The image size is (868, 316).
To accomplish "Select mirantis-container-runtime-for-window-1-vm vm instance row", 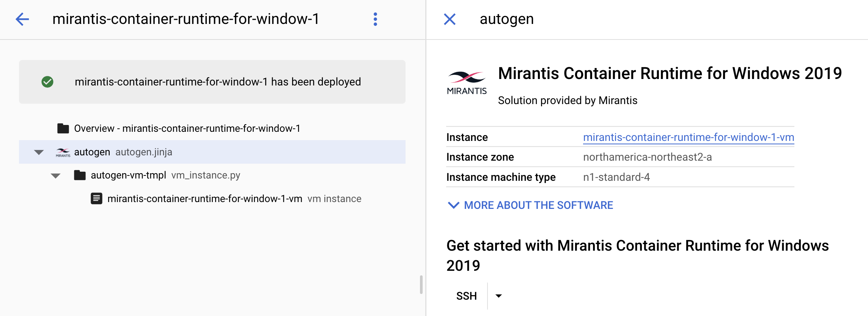I will [x=212, y=199].
